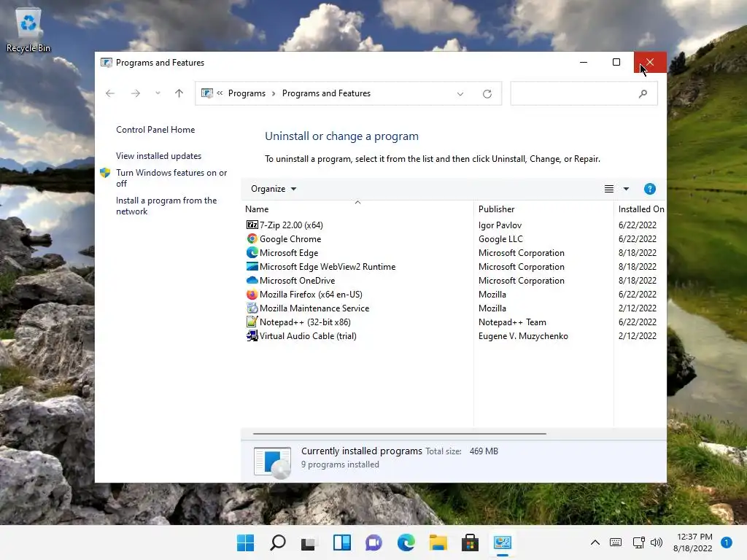Image resolution: width=747 pixels, height=560 pixels.
Task: Click the Virtual Audio Cable icon
Action: [x=252, y=335]
